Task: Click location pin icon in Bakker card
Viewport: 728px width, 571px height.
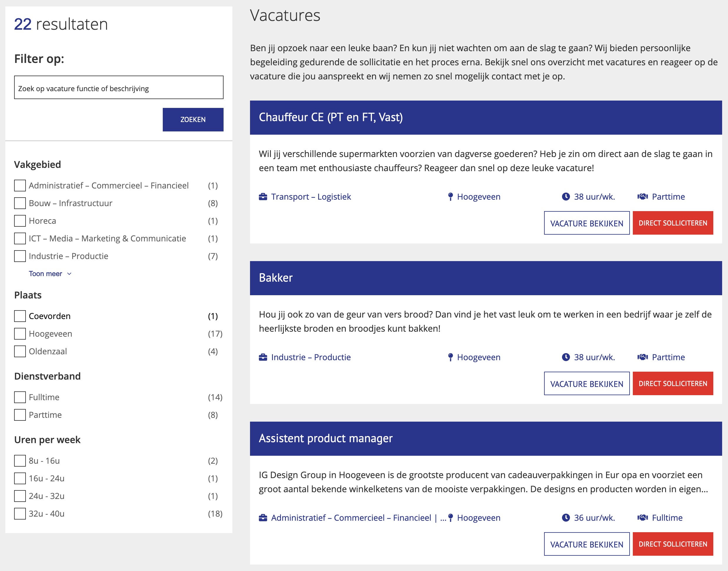Action: 450,357
